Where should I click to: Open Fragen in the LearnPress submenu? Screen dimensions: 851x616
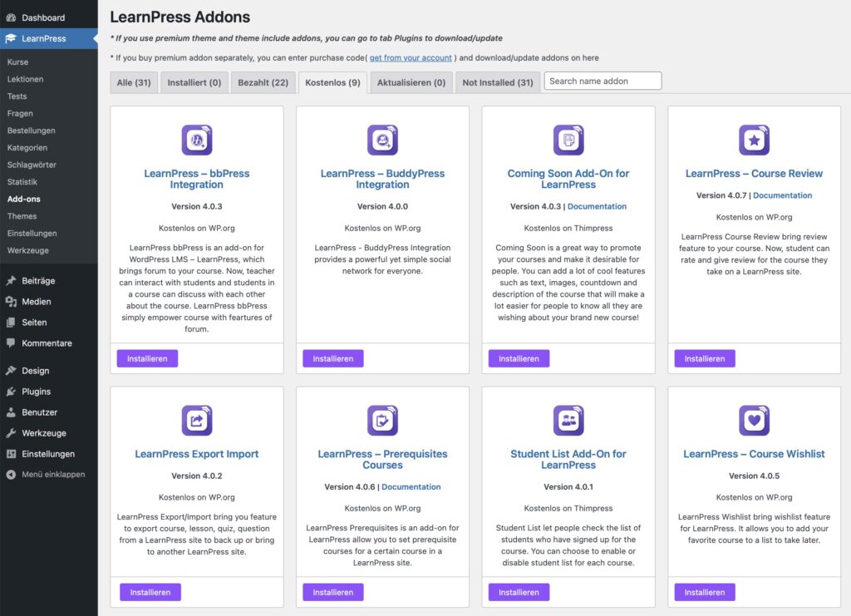[20, 113]
